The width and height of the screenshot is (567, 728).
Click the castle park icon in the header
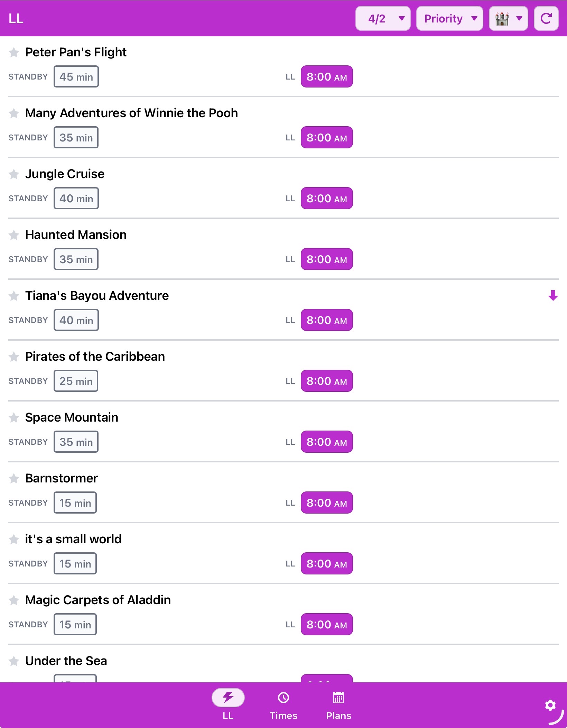pos(502,18)
